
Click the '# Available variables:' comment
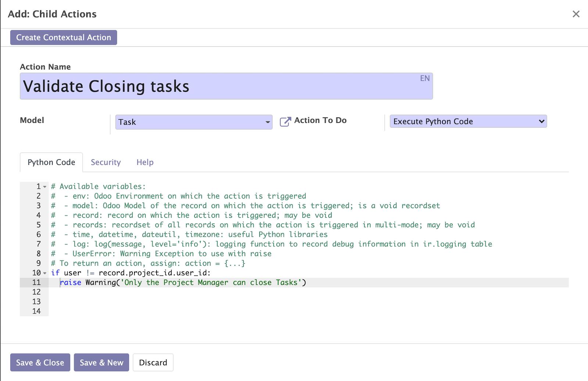tap(98, 186)
